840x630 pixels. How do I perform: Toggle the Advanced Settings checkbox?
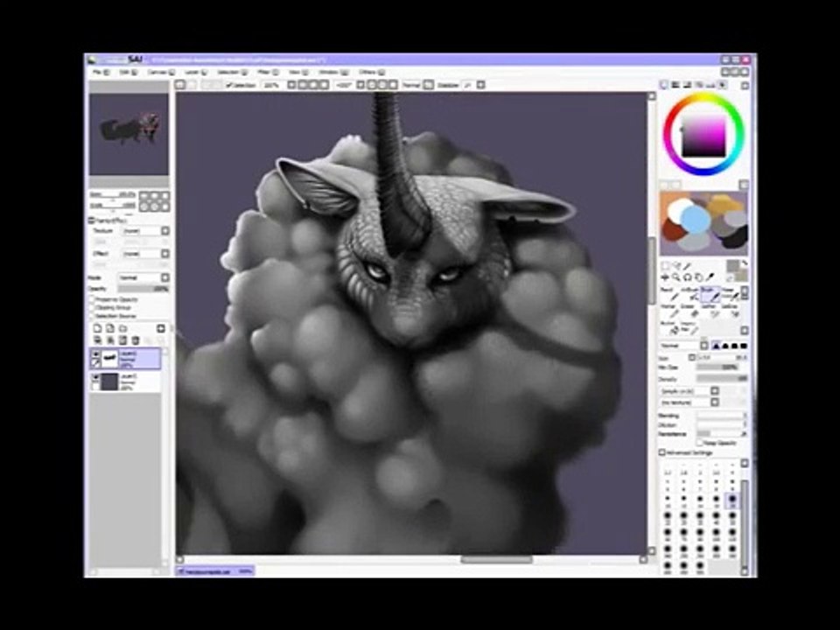pos(662,452)
